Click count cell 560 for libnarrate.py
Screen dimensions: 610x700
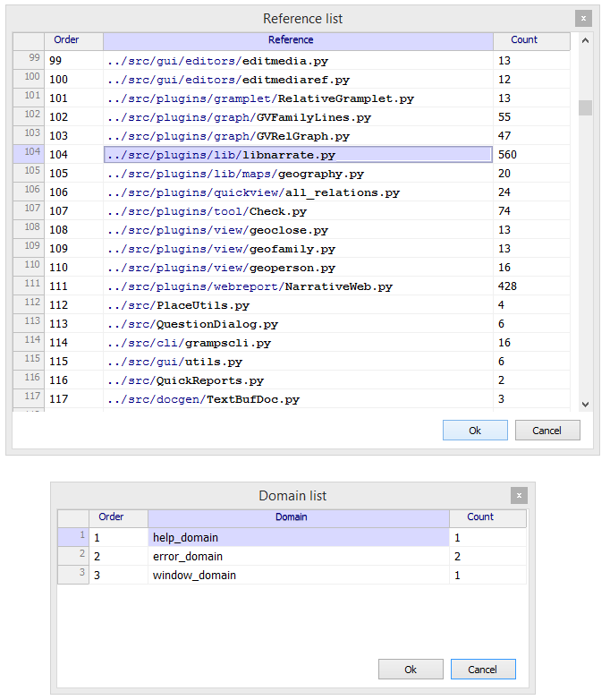click(531, 155)
